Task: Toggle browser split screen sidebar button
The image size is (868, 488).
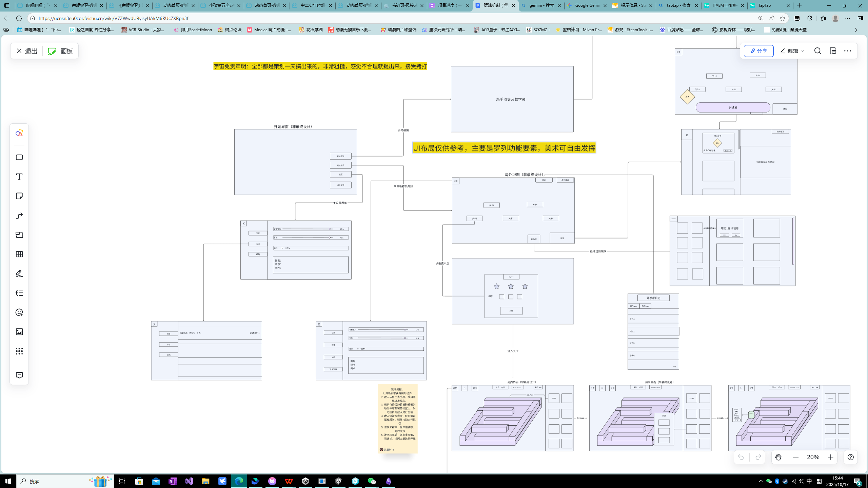Action: 860,18
